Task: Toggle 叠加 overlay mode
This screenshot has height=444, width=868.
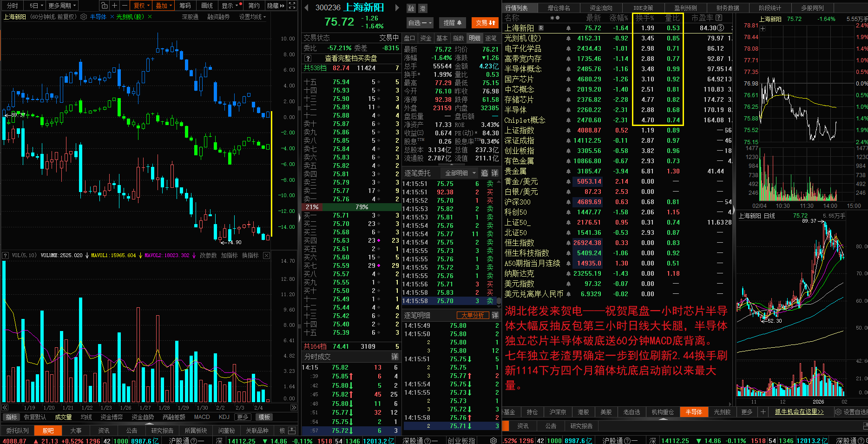Action: point(164,6)
